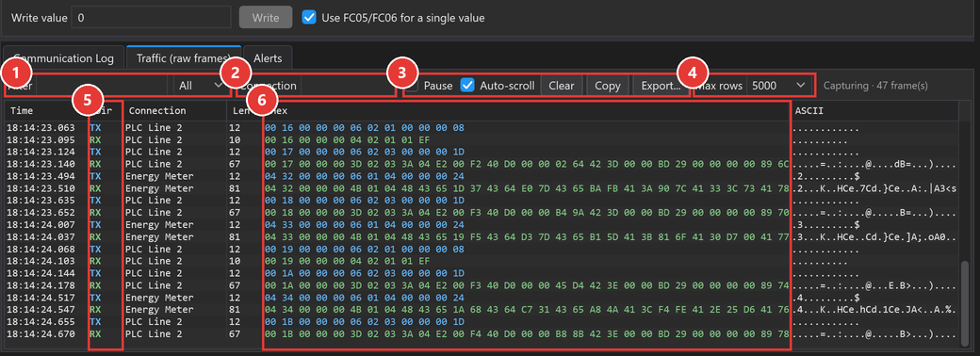Open the All direction filter dropdown

pyautogui.click(x=200, y=86)
